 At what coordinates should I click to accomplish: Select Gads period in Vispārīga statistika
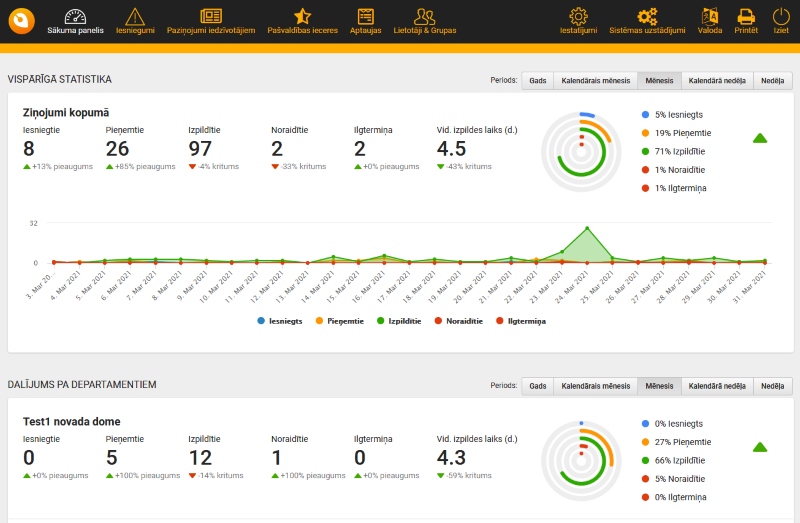coord(537,80)
